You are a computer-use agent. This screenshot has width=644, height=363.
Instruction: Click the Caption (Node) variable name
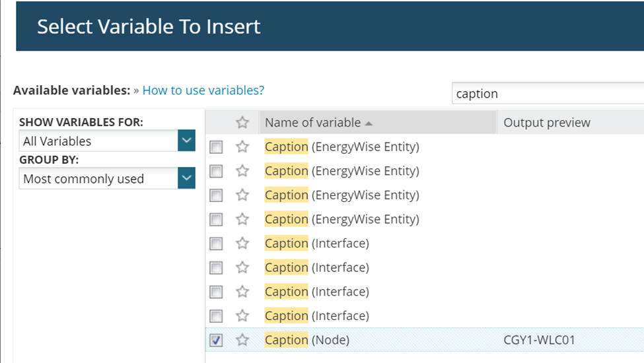(x=307, y=340)
